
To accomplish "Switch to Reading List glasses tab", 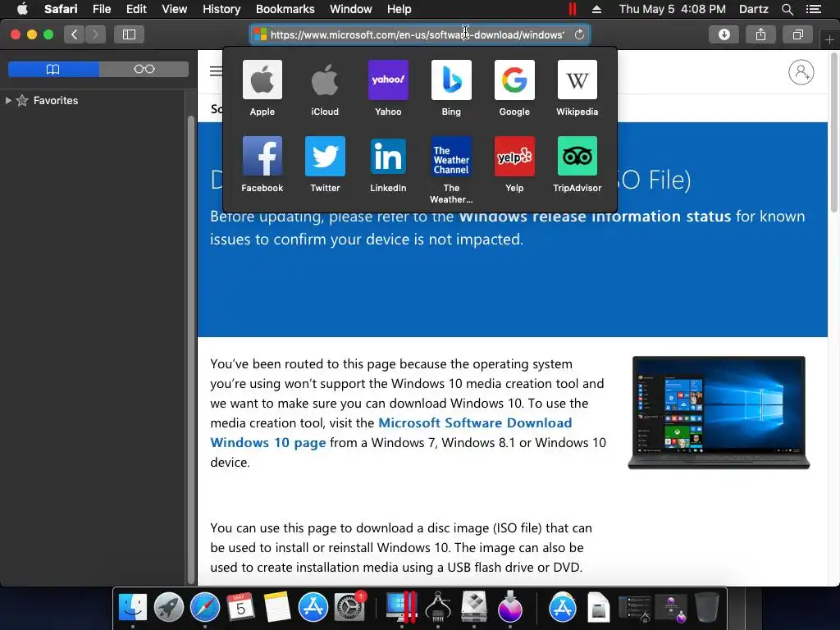I will point(144,69).
